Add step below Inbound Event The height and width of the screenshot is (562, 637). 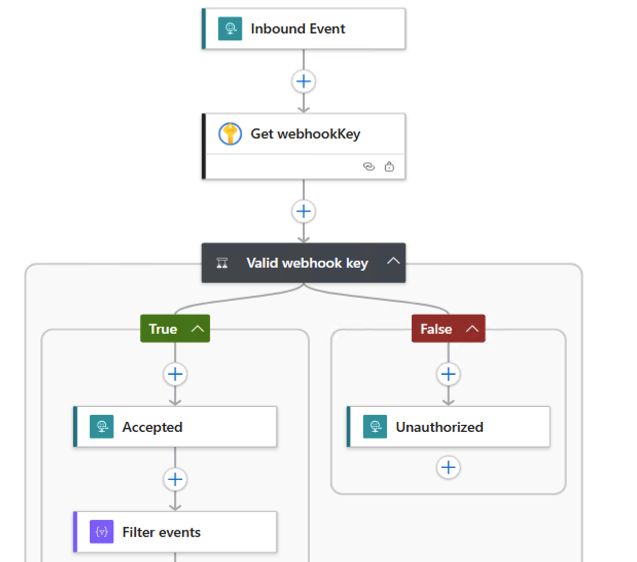tap(304, 81)
